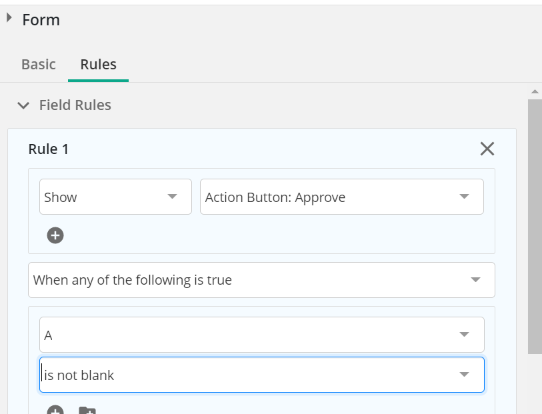
Task: Open the Show action dropdown
Action: 115,197
